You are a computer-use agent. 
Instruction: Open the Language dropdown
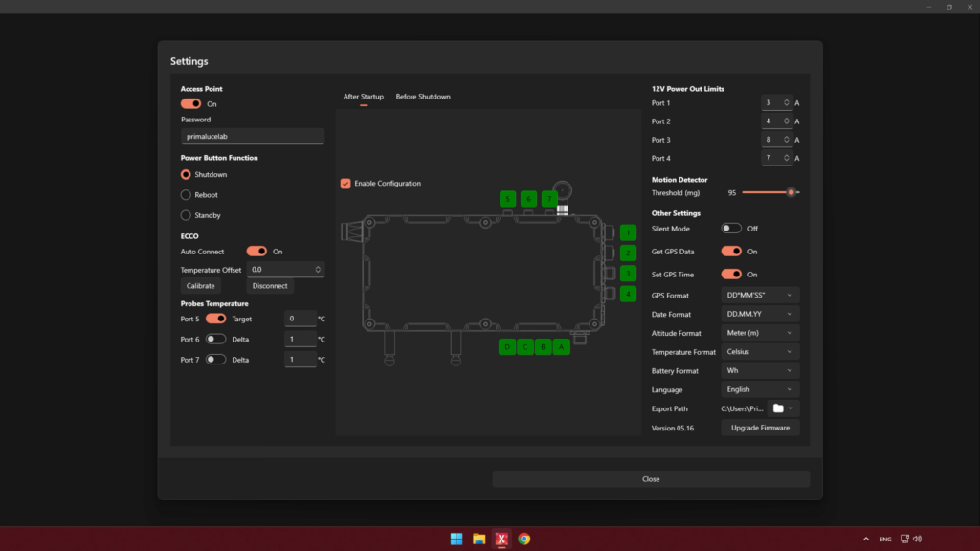click(x=760, y=389)
